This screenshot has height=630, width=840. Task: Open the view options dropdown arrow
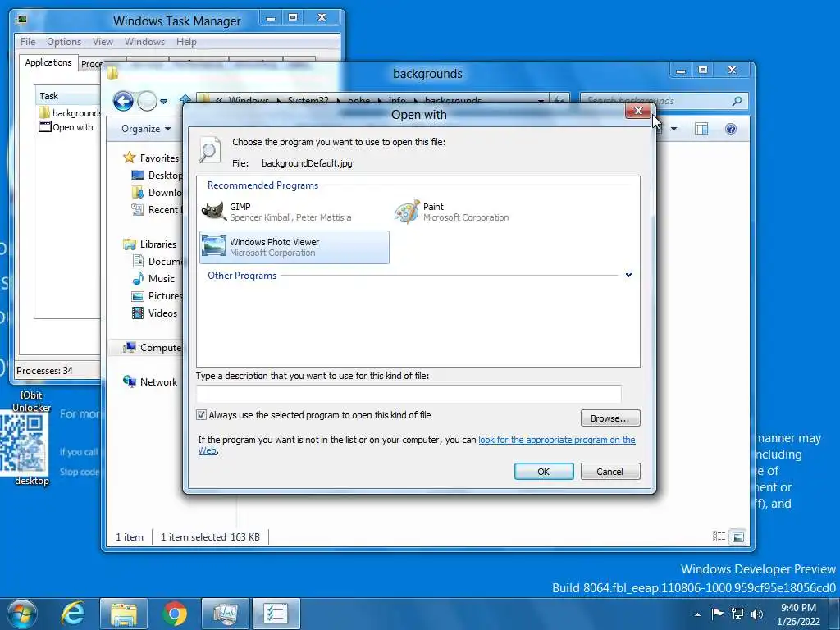tap(674, 129)
